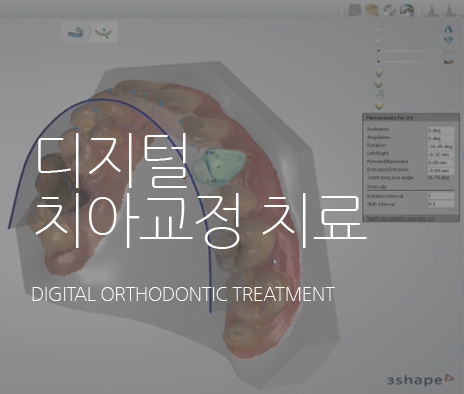Click the Shift interval input field
The image size is (464, 394).
pyautogui.click(x=440, y=204)
